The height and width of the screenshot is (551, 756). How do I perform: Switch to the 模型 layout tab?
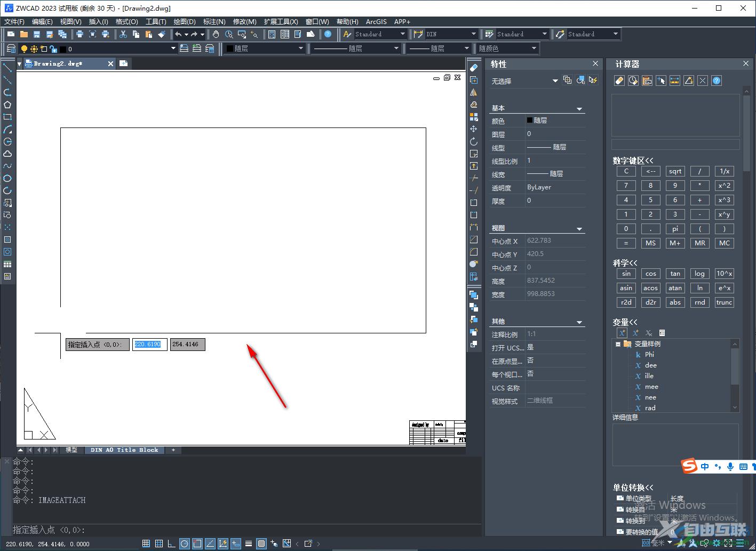point(71,450)
